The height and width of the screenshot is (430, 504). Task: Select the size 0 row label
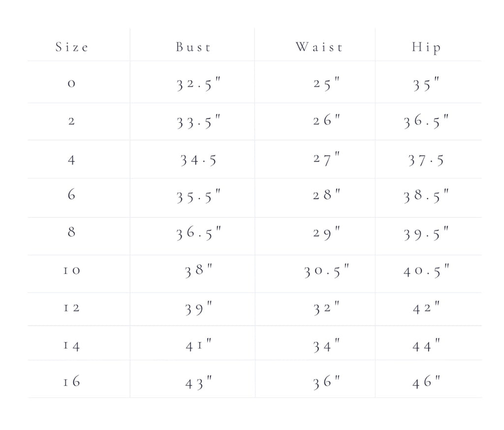(x=71, y=84)
